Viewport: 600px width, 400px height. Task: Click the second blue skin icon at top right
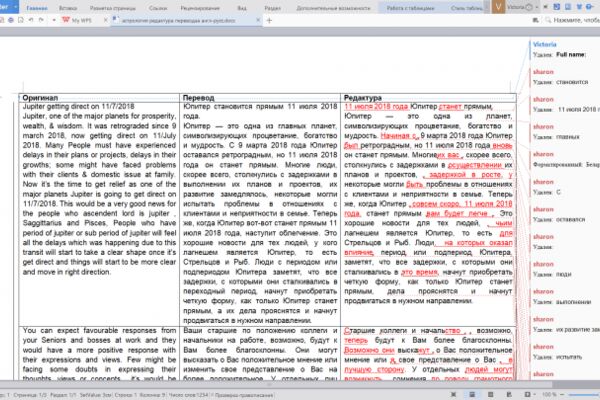click(568, 7)
